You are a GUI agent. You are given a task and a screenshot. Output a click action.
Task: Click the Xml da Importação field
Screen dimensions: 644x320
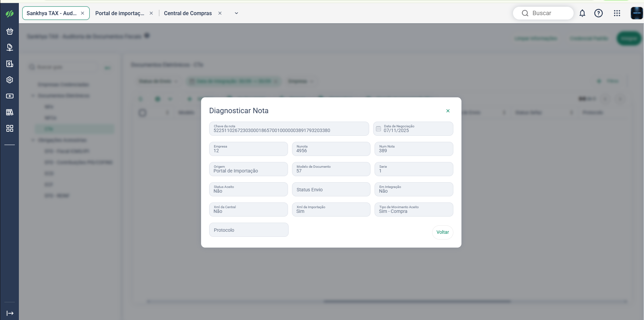pyautogui.click(x=331, y=210)
